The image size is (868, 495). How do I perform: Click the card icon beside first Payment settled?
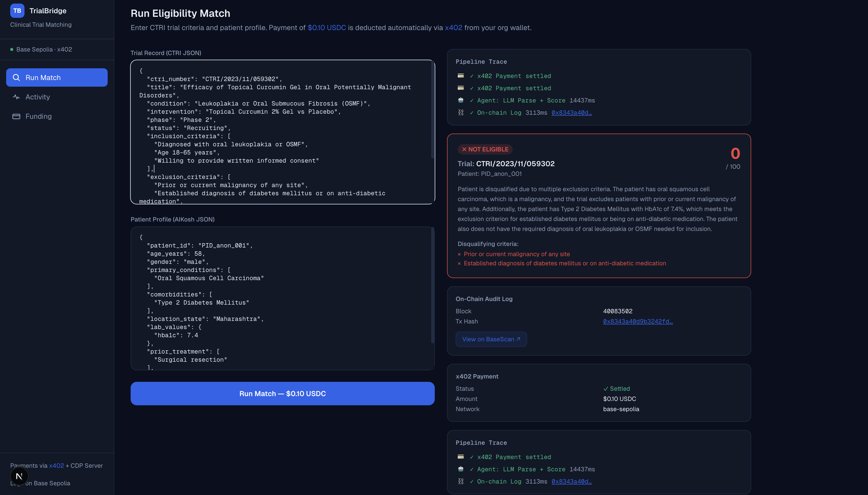(x=460, y=76)
